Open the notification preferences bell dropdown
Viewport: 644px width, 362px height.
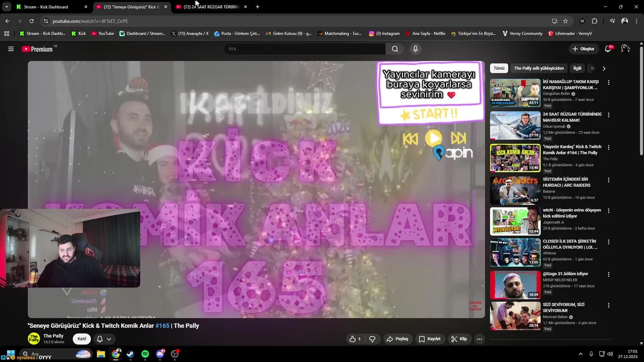(x=104, y=339)
